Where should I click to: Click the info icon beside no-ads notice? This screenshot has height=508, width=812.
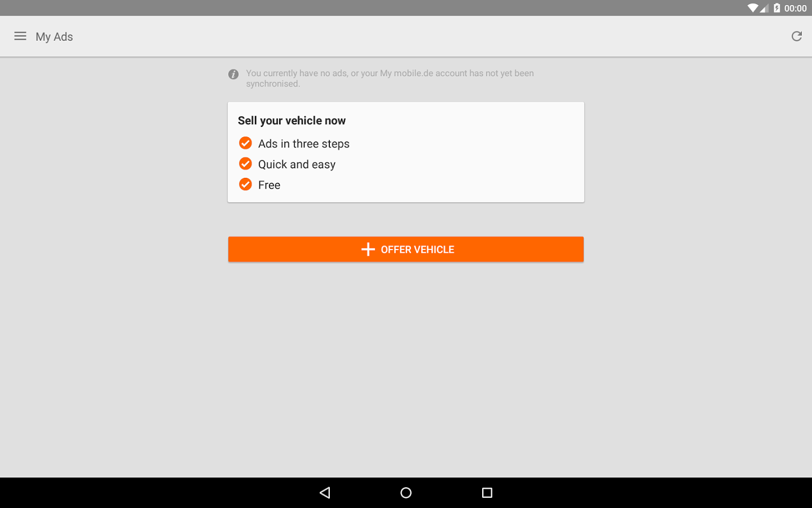click(233, 74)
